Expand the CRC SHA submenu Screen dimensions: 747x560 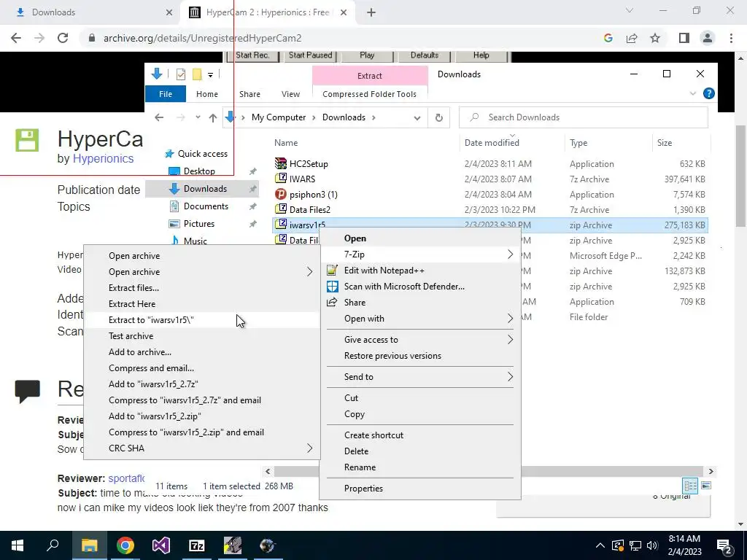[x=309, y=448]
